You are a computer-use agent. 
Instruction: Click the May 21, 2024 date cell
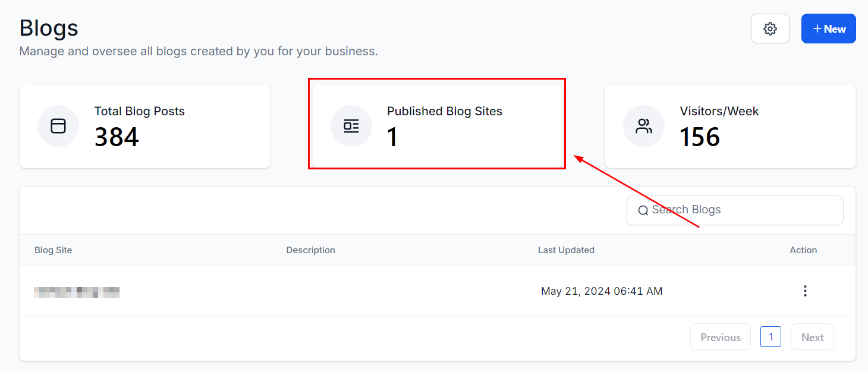tap(601, 291)
